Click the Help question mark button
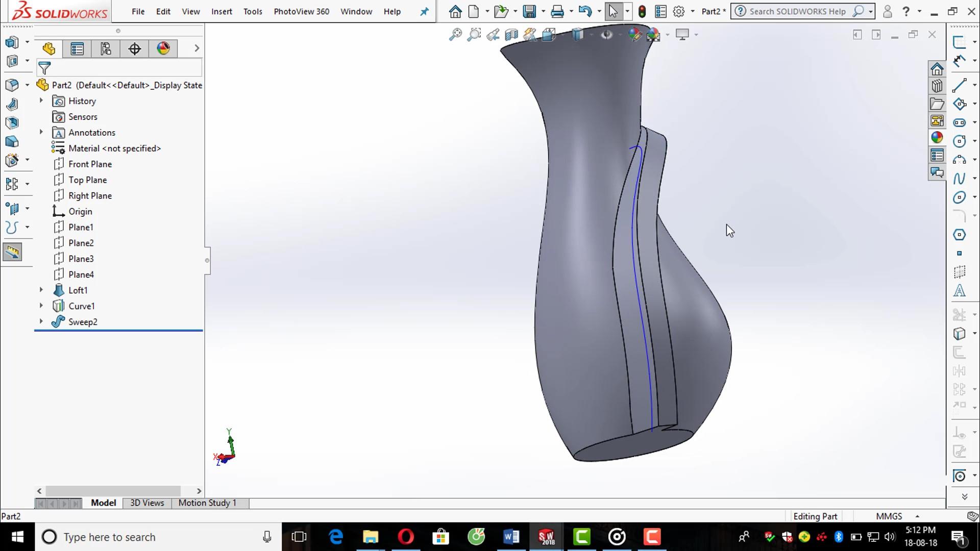 (907, 11)
